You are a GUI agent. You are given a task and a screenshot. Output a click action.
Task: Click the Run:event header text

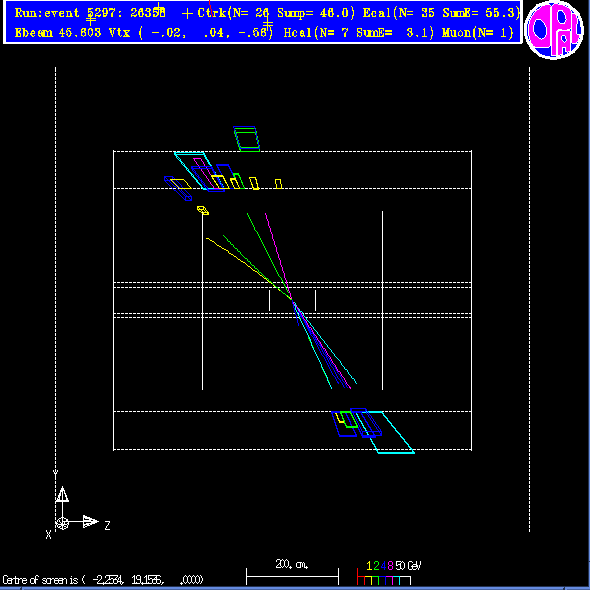point(90,13)
